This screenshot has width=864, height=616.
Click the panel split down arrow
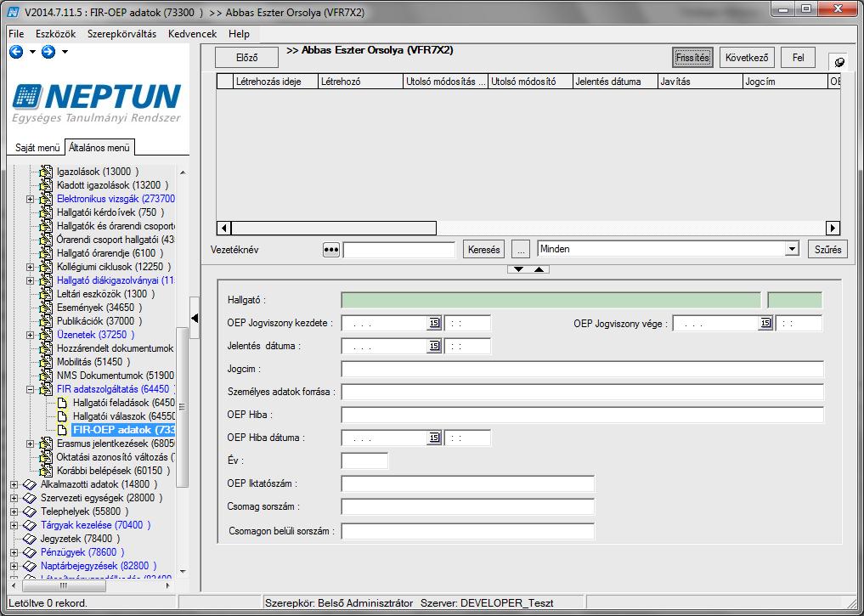click(518, 269)
